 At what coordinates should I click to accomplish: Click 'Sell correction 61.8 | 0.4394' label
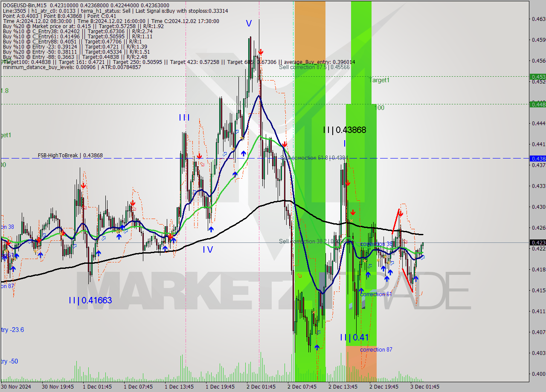[x=314, y=158]
